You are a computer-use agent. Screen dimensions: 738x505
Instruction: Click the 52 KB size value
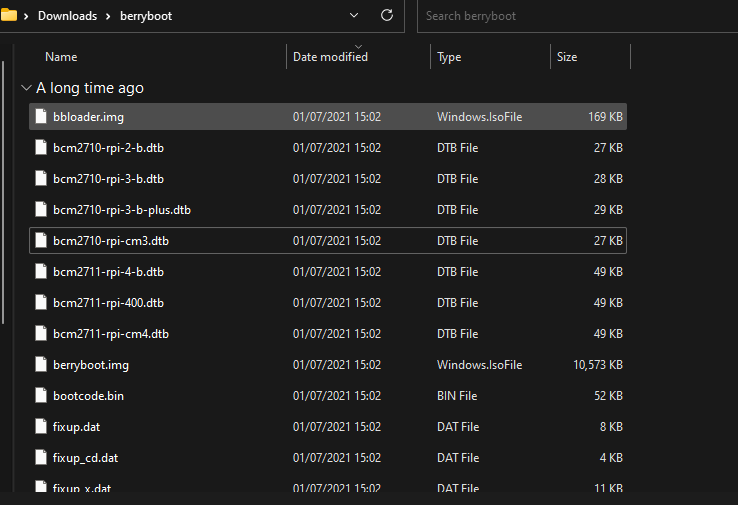coord(608,396)
